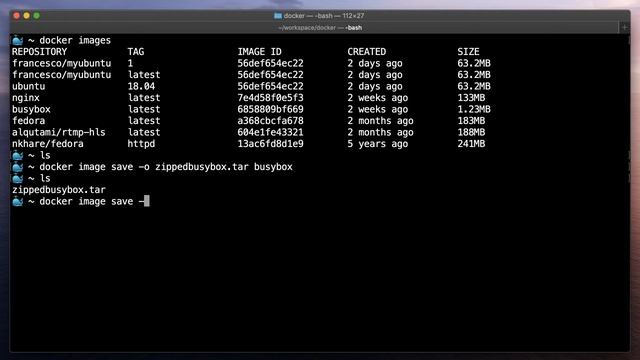Click the green zoom window button

click(x=37, y=16)
